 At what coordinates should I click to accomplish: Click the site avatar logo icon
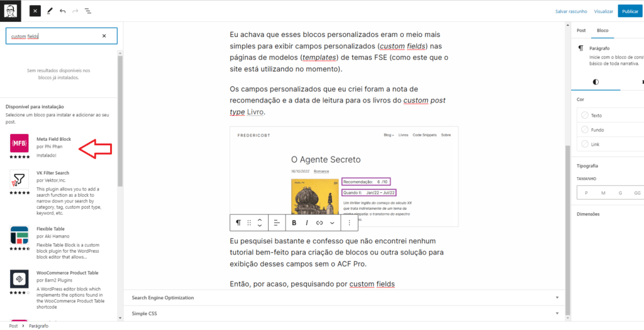[11, 11]
